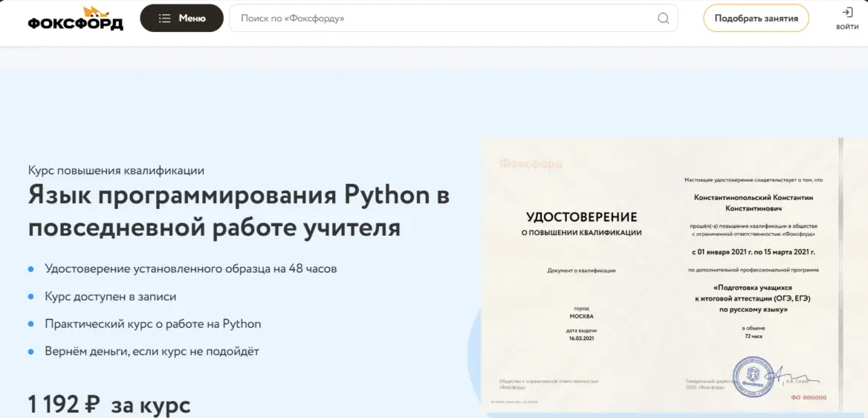Click «Практический курс о работе на Python»
868x418 pixels.
pyautogui.click(x=153, y=324)
